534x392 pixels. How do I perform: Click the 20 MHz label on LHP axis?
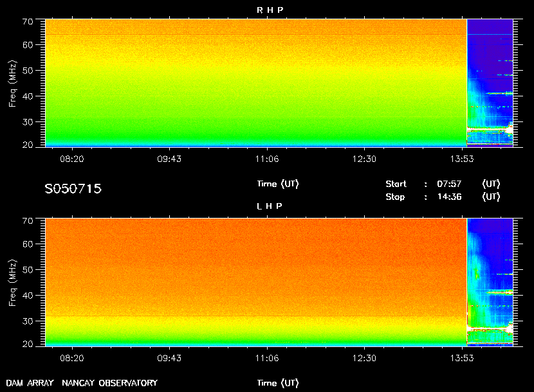point(28,344)
